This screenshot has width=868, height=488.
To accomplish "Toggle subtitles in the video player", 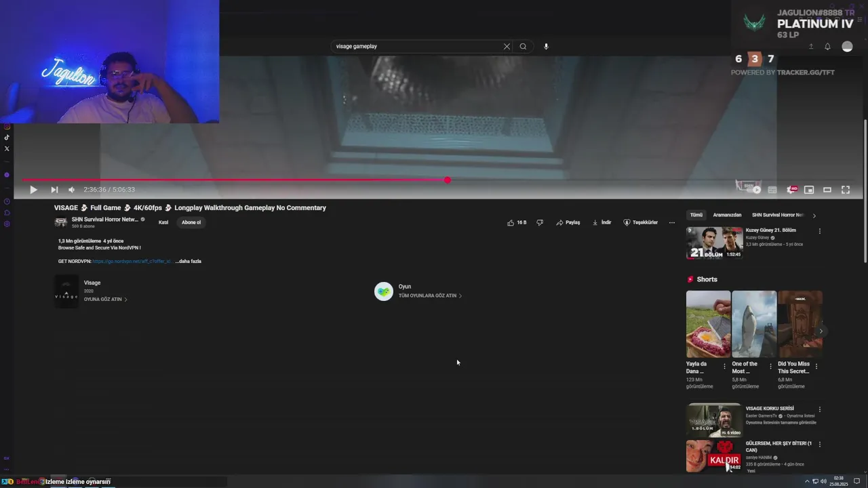I will click(x=772, y=190).
